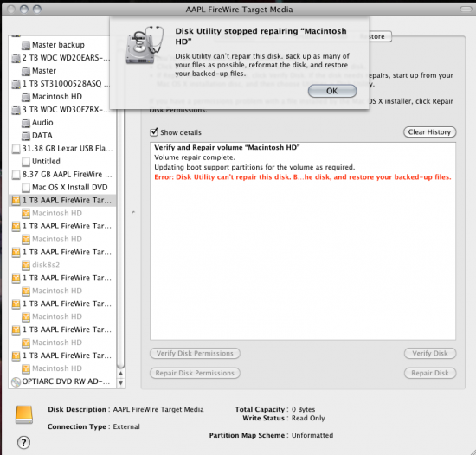
Task: Select the Master volume under WD20EARS
Action: click(x=62, y=71)
